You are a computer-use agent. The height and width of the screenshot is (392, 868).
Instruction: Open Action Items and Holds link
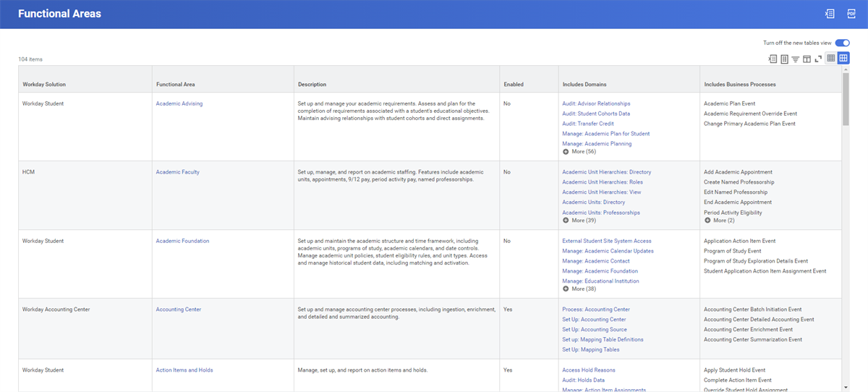(184, 370)
